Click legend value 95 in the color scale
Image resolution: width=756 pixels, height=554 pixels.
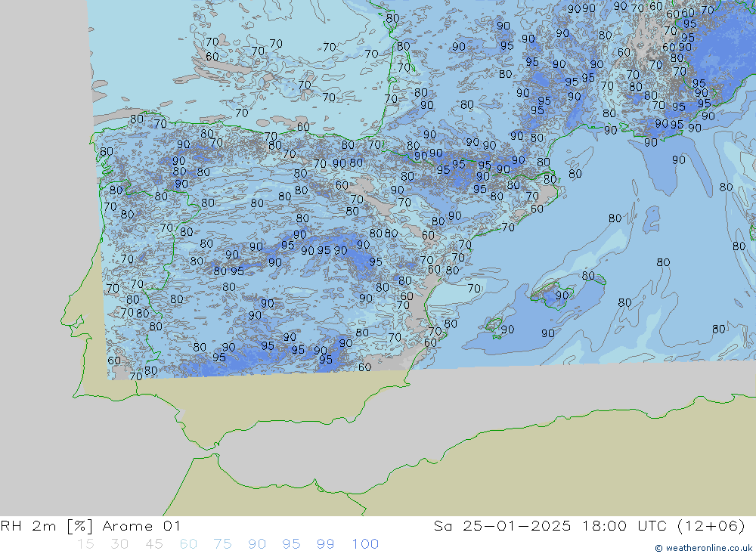pyautogui.click(x=291, y=544)
